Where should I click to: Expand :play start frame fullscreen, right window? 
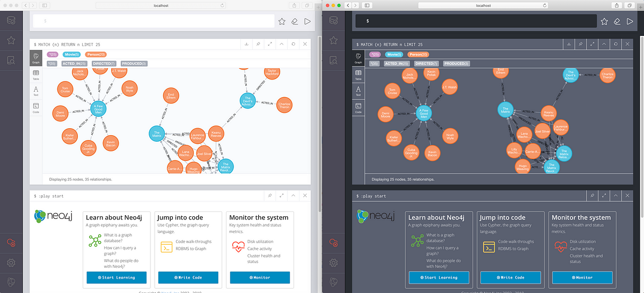tap(604, 196)
